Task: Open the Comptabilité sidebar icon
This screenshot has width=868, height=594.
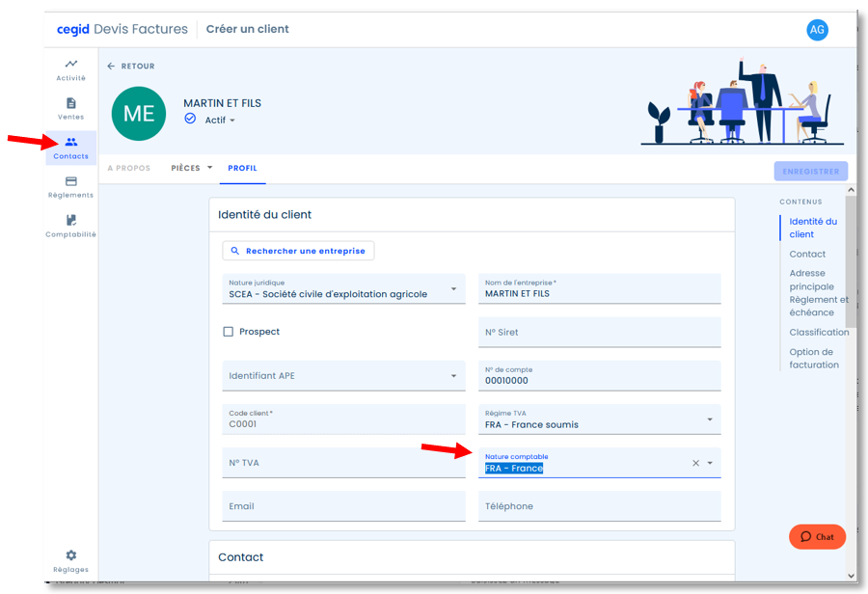Action: 70,226
